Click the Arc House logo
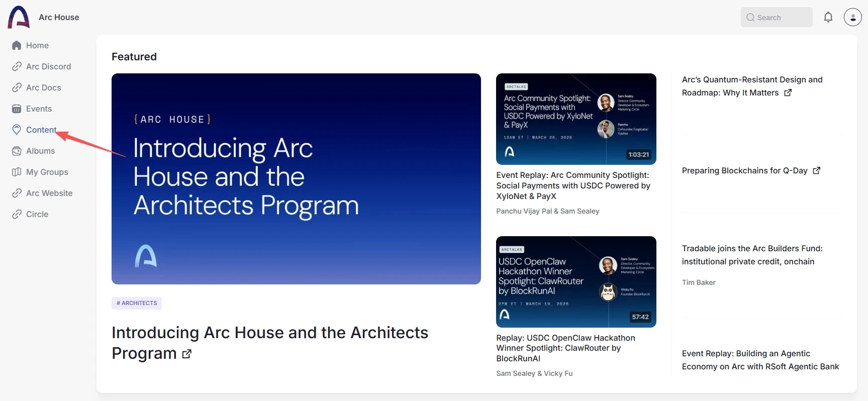 19,17
